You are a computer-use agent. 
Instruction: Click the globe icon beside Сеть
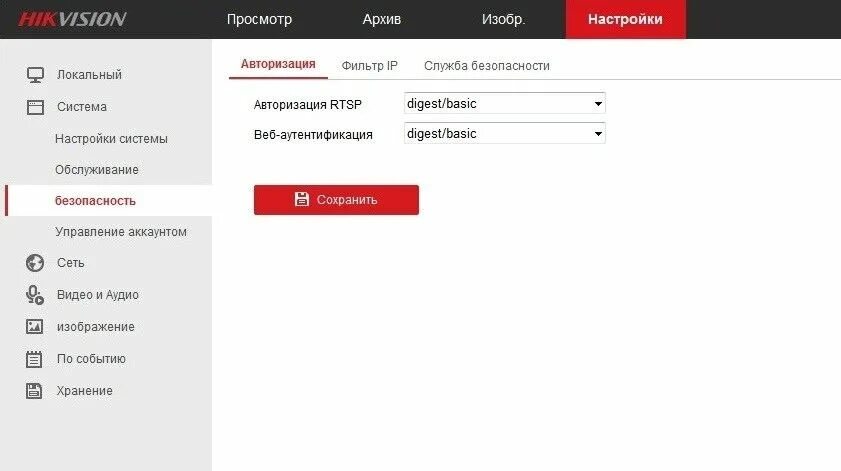tap(35, 263)
